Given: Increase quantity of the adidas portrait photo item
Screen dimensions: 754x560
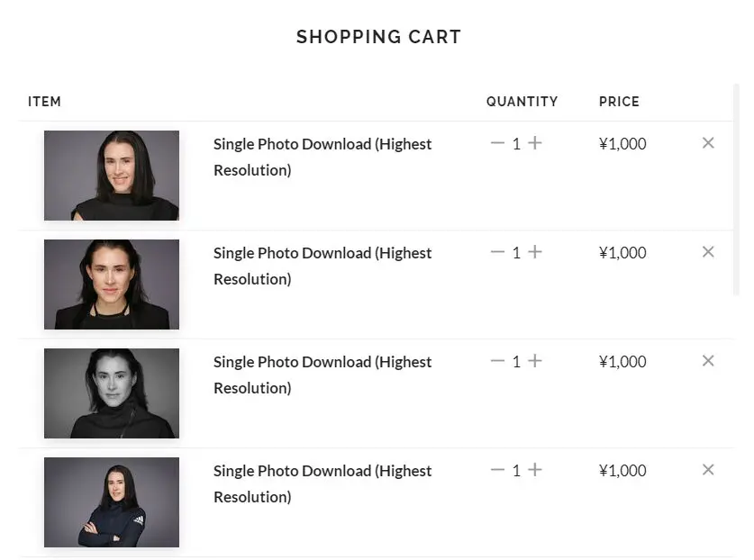Looking at the screenshot, I should coord(534,470).
